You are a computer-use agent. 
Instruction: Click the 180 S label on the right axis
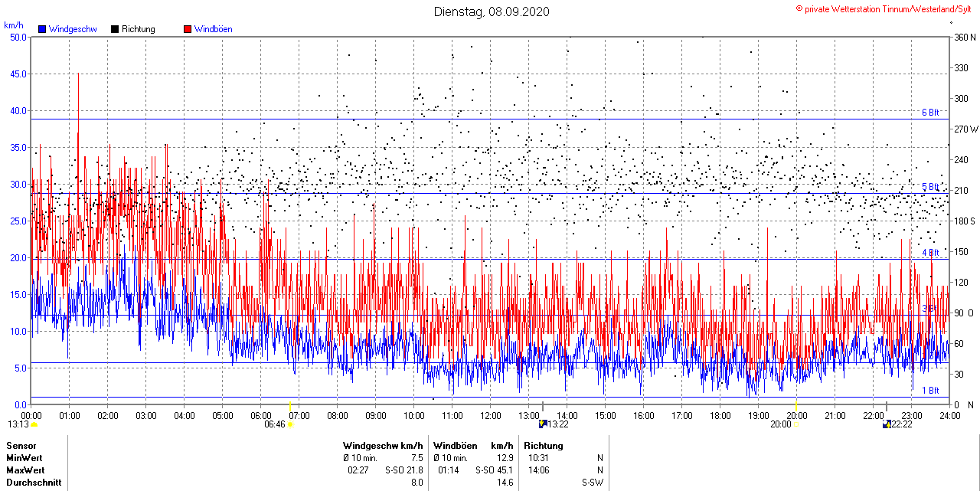pos(964,221)
